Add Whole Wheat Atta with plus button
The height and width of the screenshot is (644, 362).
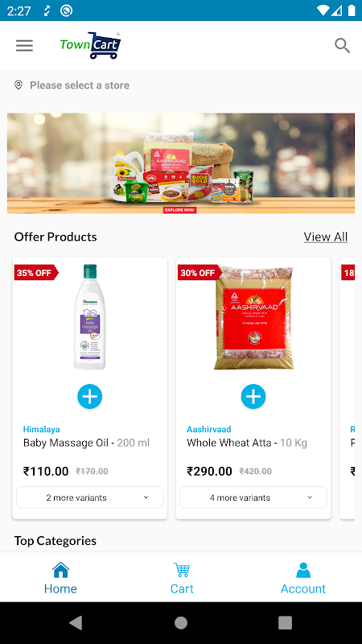pyautogui.click(x=253, y=396)
